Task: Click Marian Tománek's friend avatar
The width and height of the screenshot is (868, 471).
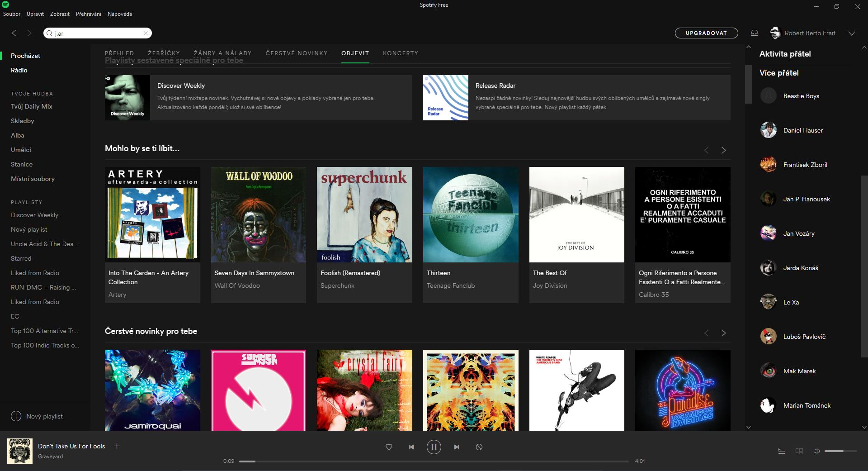Action: click(x=768, y=405)
